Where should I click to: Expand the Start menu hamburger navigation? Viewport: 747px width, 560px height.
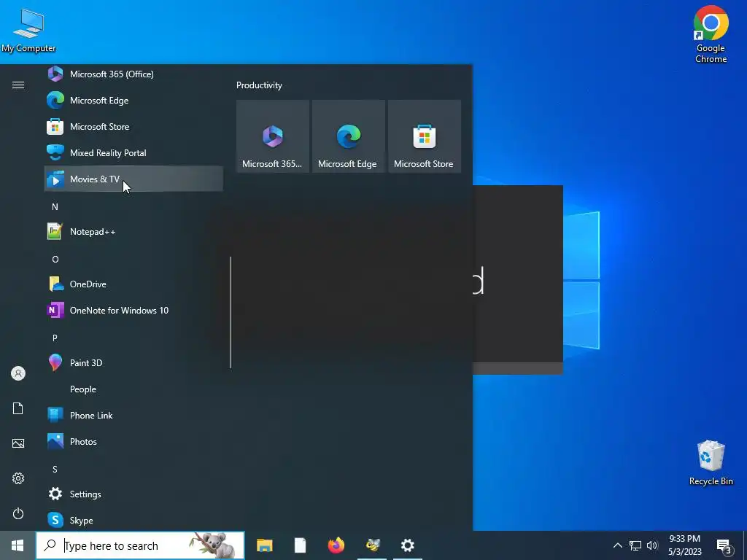(x=18, y=85)
